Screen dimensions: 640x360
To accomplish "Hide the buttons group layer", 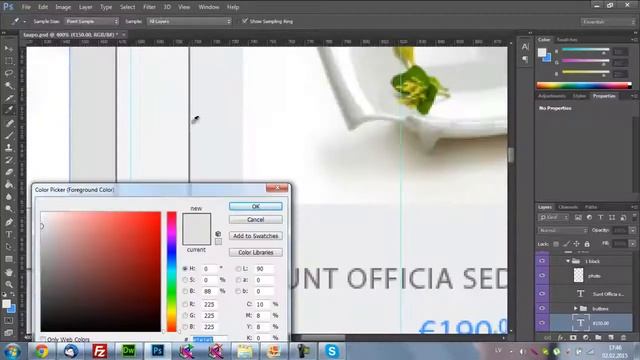I will tap(542, 308).
